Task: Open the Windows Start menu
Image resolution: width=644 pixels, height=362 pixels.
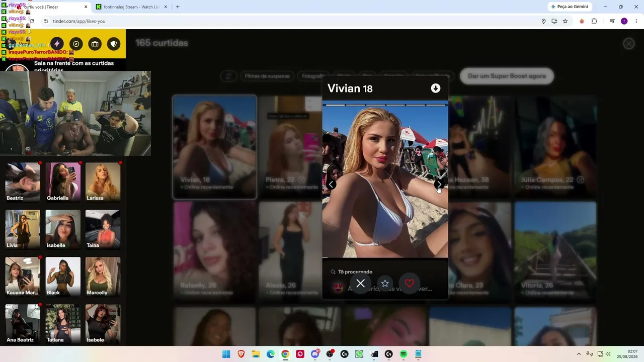Action: [226, 354]
